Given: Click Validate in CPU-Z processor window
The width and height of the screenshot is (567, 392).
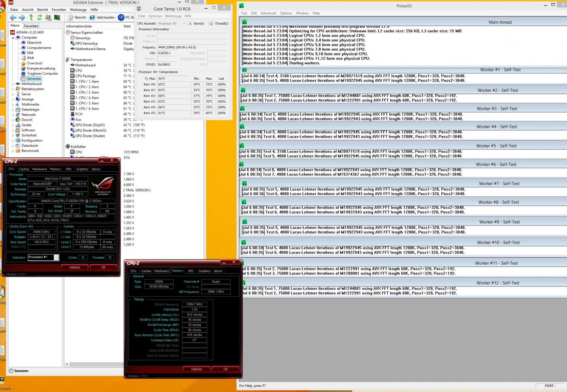Looking at the screenshot, I should pyautogui.click(x=75, y=267).
